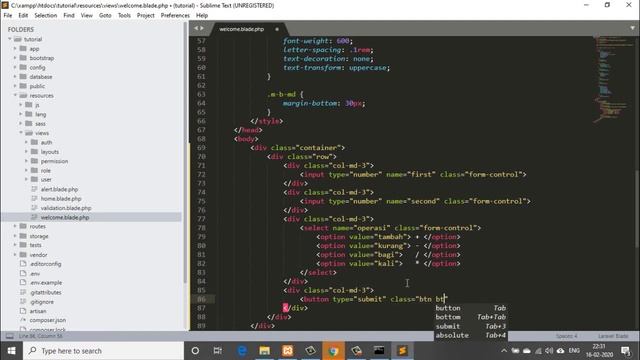Open the Project menu
This screenshot has width=640, height=360.
pyautogui.click(x=146, y=15)
